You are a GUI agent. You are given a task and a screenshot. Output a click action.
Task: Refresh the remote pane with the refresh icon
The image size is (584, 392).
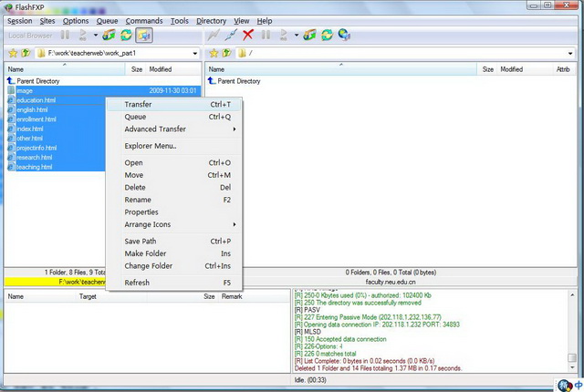coord(327,35)
